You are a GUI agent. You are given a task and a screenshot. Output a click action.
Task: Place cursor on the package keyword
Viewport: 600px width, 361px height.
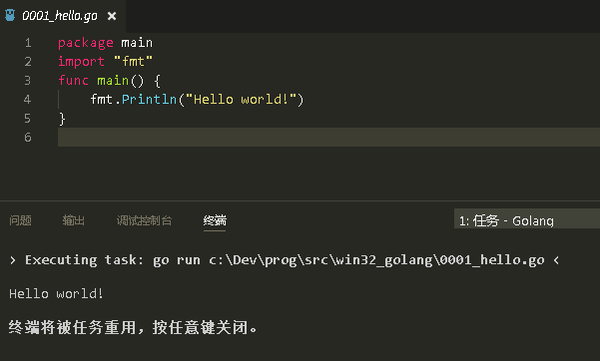86,43
